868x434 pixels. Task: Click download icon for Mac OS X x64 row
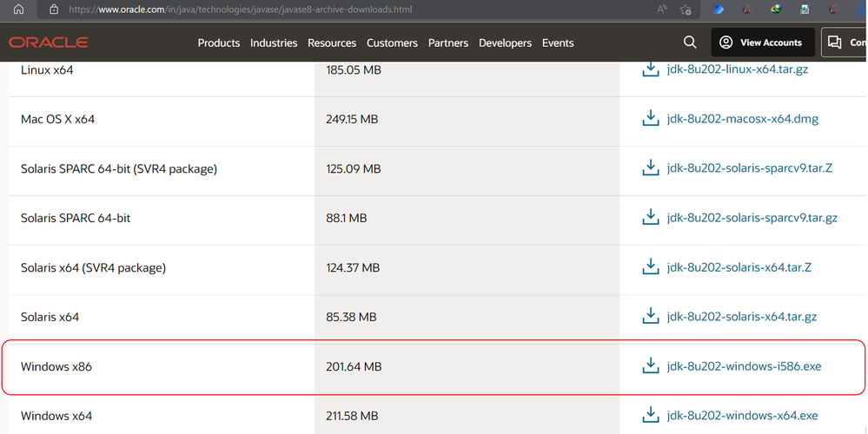651,118
